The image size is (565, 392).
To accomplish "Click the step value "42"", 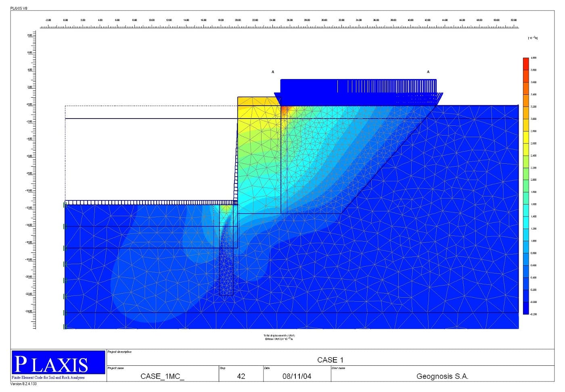I will tap(241, 376).
